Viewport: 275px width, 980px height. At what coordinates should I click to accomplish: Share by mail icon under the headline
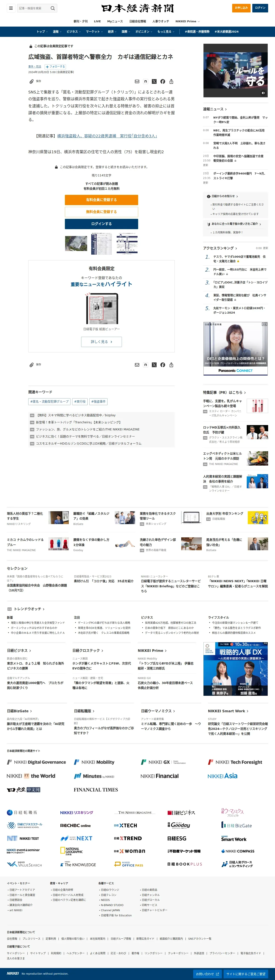coord(137,81)
